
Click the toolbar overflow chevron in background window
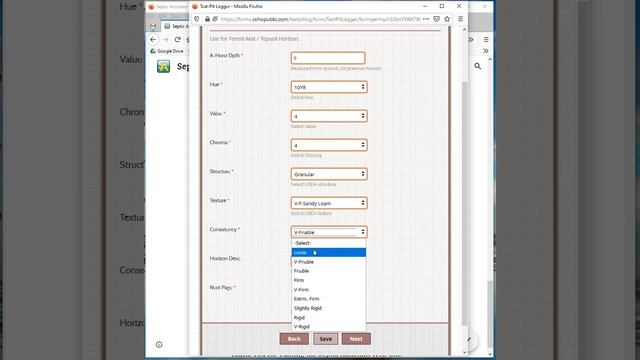(471, 40)
